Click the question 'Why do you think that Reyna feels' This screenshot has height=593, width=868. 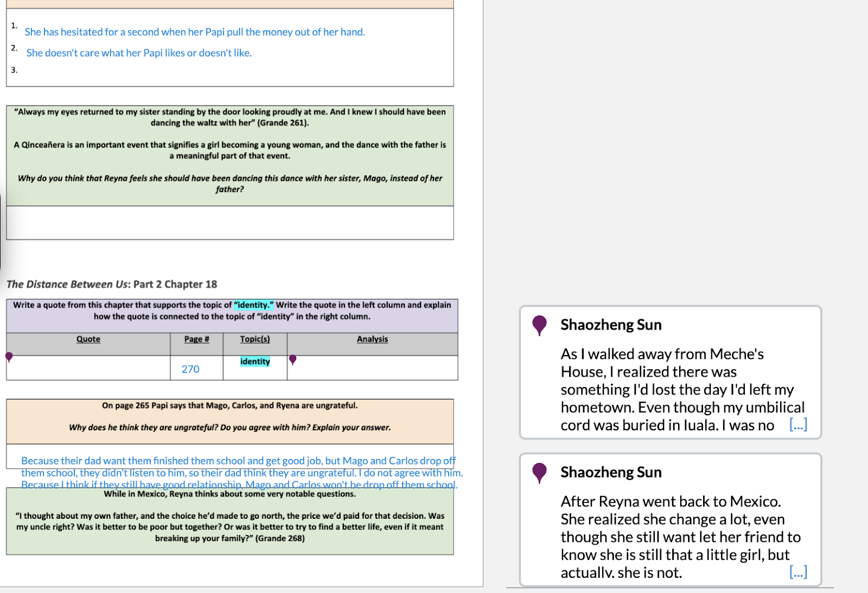[x=230, y=184]
